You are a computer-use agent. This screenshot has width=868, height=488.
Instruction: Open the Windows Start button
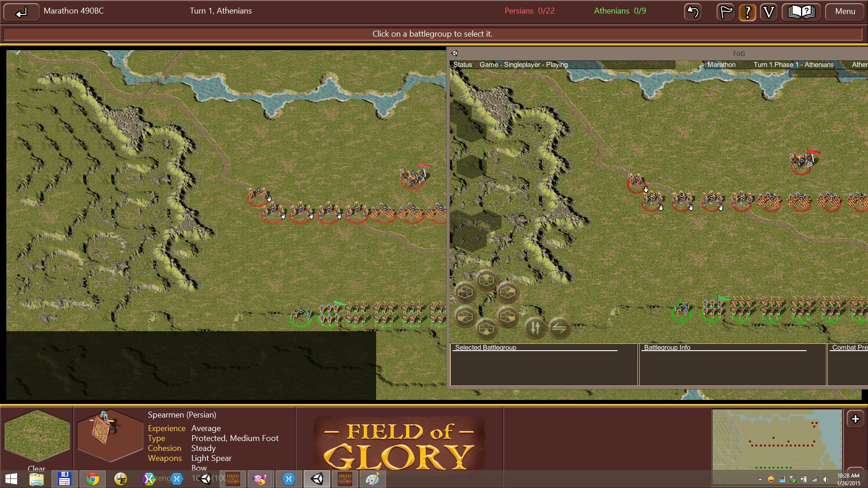click(x=11, y=479)
